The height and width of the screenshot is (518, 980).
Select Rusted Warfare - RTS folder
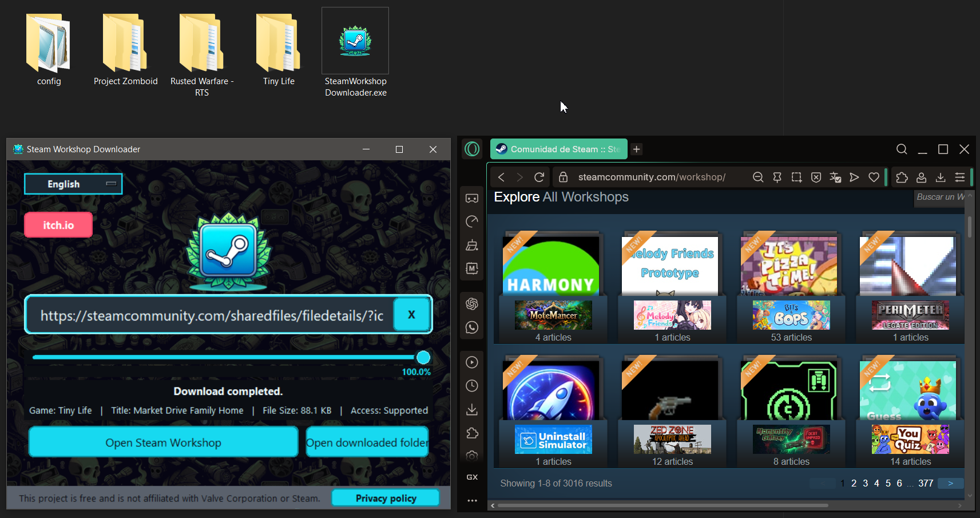point(202,56)
